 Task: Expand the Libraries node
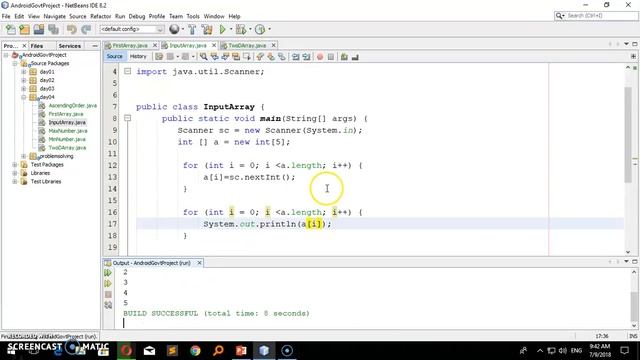point(15,173)
